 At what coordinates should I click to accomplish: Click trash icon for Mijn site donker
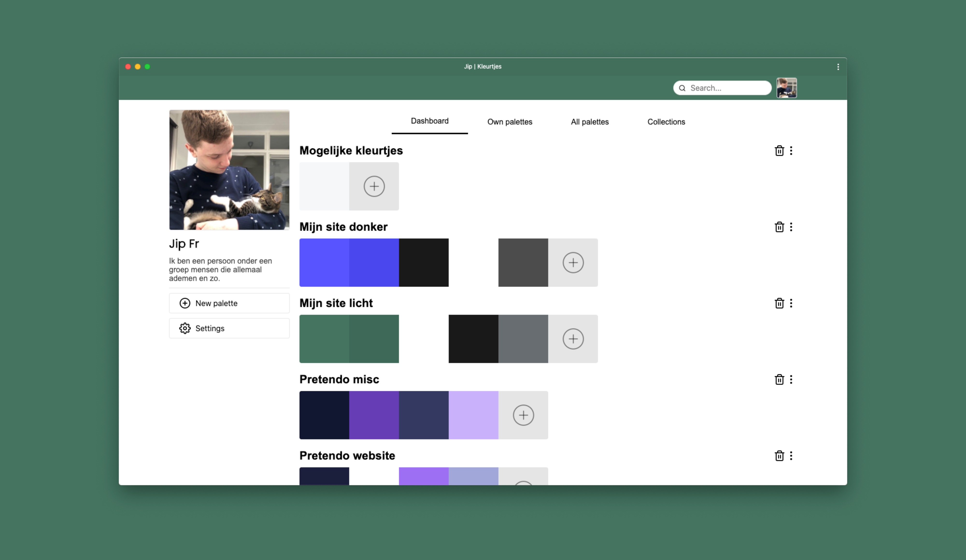(x=779, y=227)
